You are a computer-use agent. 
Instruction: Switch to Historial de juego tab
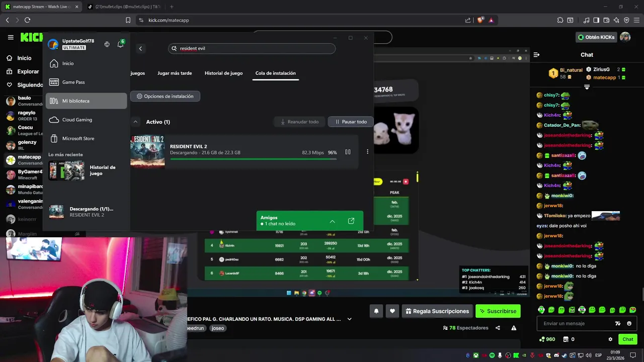pos(223,73)
